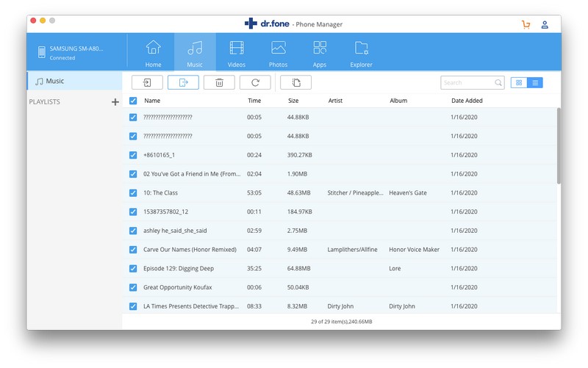The height and width of the screenshot is (368, 588).
Task: Click 'Stitcher / Pineapple...' artist cell
Action: (355, 193)
